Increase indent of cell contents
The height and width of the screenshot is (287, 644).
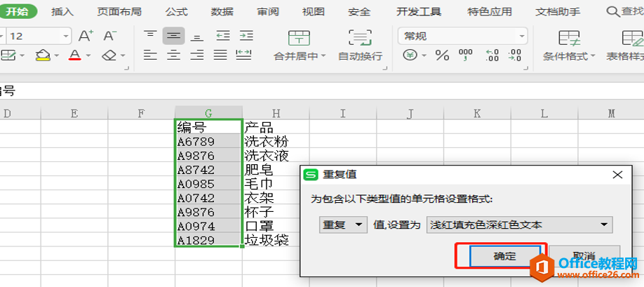(246, 36)
